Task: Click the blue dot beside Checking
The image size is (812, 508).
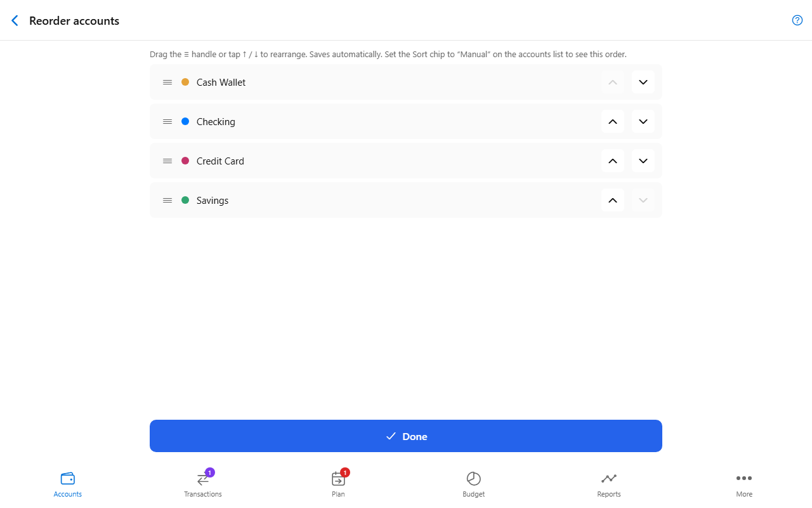Action: tap(185, 121)
